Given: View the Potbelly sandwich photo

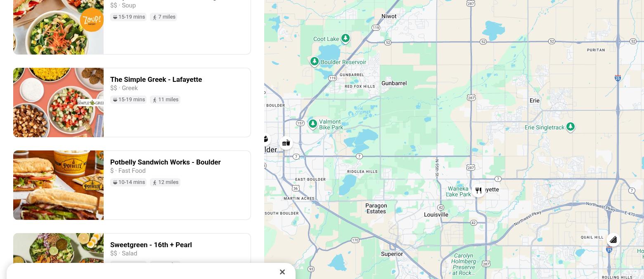Looking at the screenshot, I should 58,185.
